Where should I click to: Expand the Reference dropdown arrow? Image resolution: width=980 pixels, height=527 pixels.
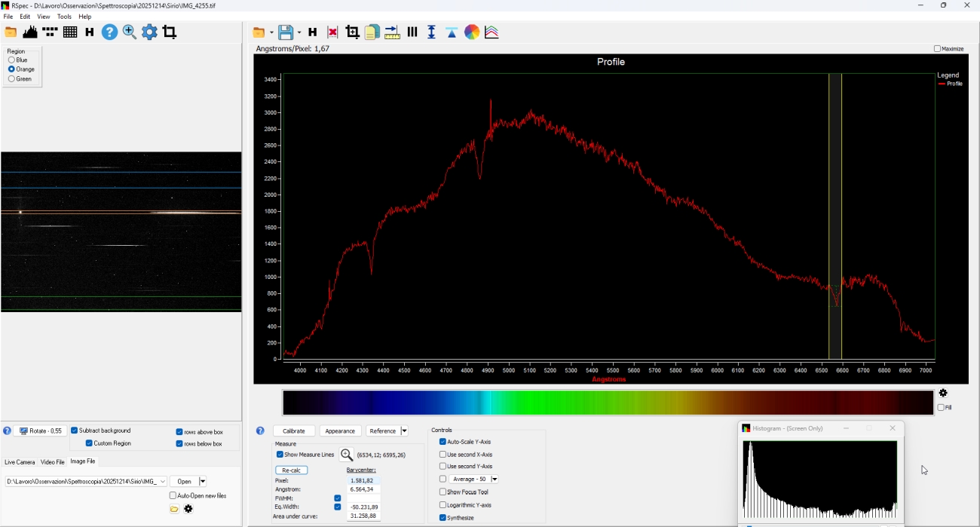click(x=404, y=431)
